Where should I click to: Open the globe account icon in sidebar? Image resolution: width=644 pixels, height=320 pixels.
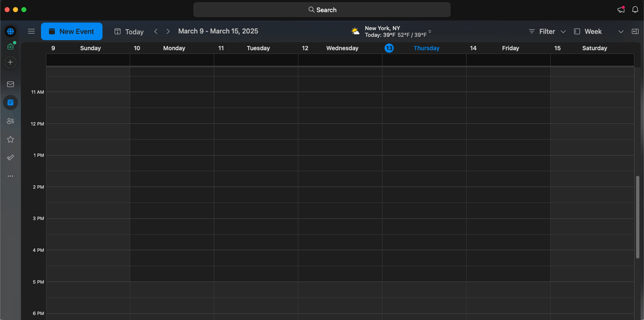tap(10, 31)
